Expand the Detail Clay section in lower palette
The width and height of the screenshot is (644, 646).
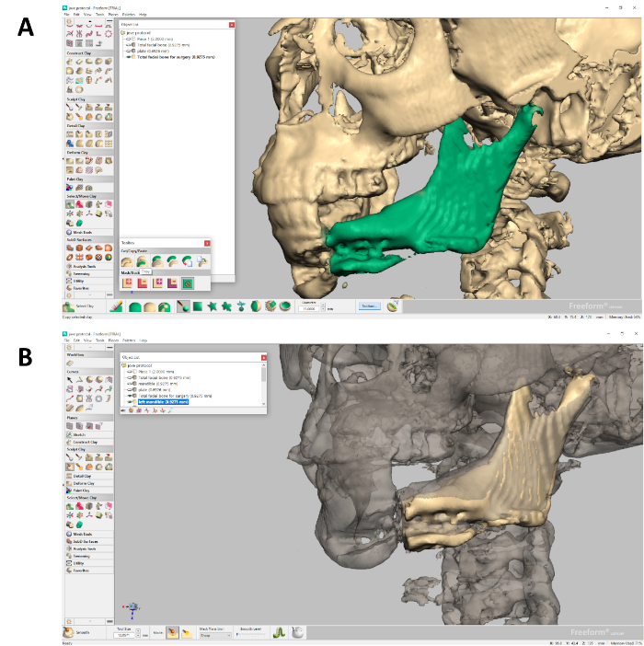(89, 476)
